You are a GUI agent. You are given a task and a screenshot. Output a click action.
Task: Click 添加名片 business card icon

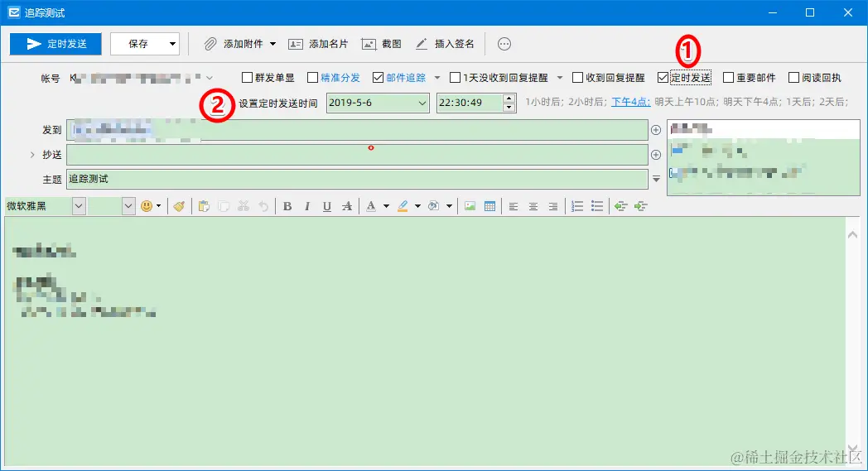coord(296,44)
